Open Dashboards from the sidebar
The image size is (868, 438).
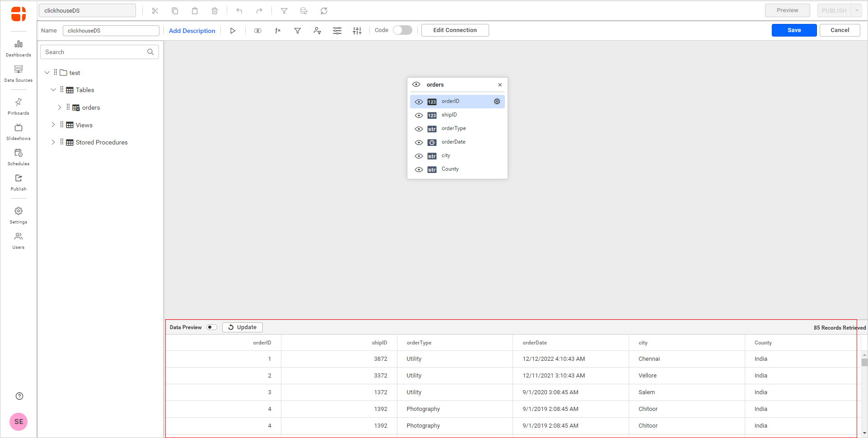coord(19,48)
